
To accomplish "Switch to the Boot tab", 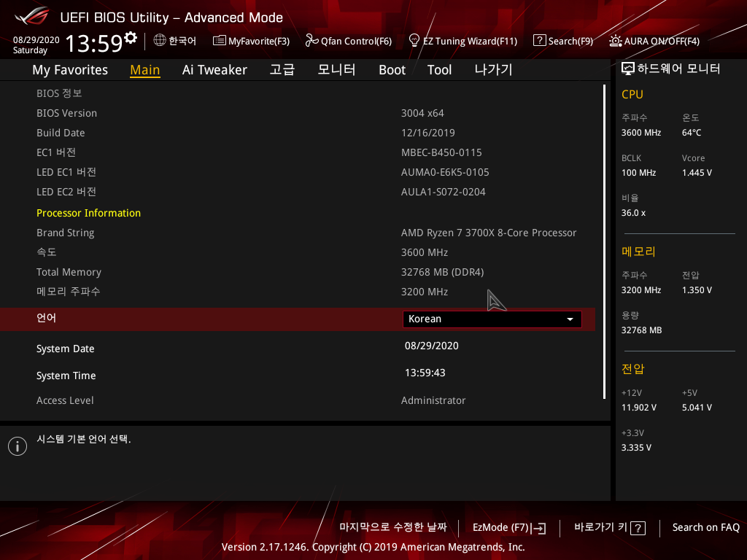I will [x=392, y=70].
